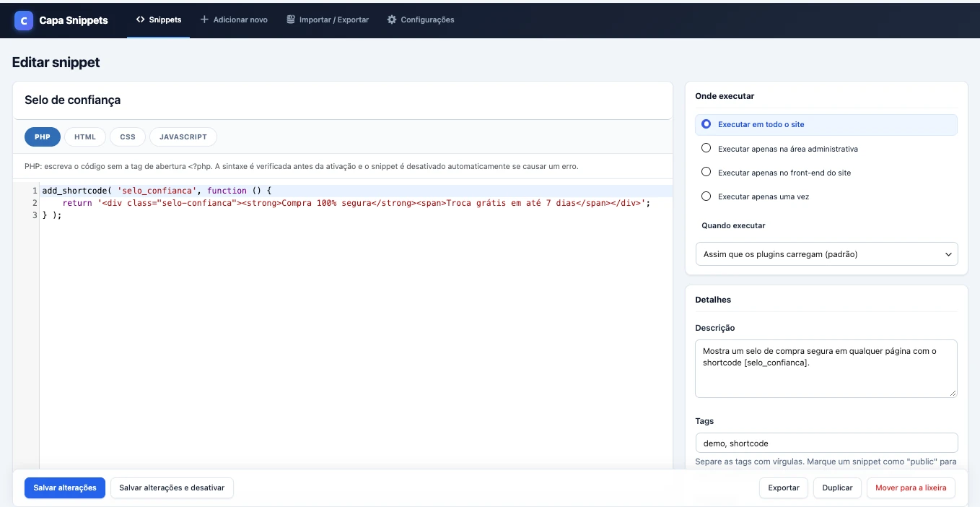Viewport: 980px width, 507px height.
Task: Click the Descrição label
Action: 715,328
